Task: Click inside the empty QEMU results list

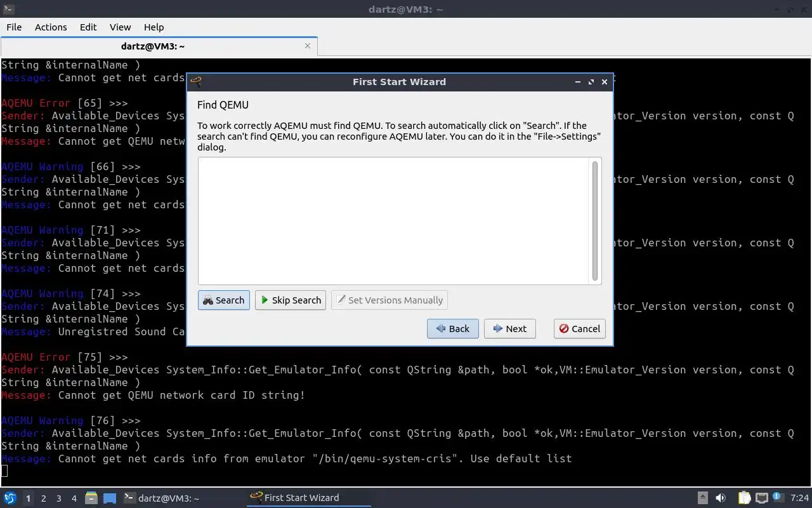Action: 395,220
